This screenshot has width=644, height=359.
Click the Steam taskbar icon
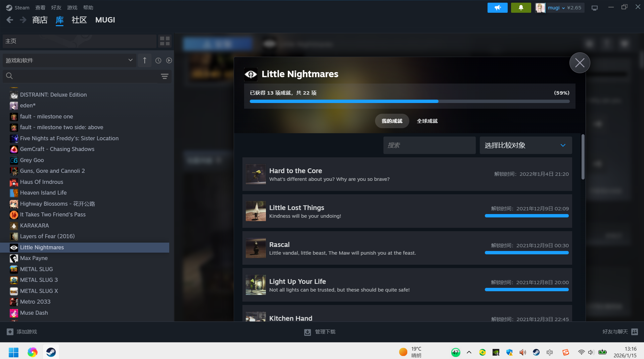pos(51,352)
